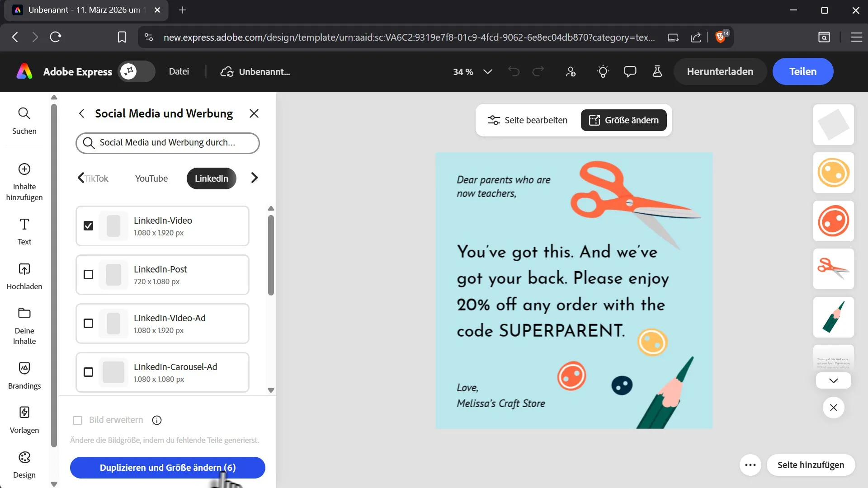This screenshot has height=488, width=868.
Task: Open the Datei menu
Action: tap(179, 71)
